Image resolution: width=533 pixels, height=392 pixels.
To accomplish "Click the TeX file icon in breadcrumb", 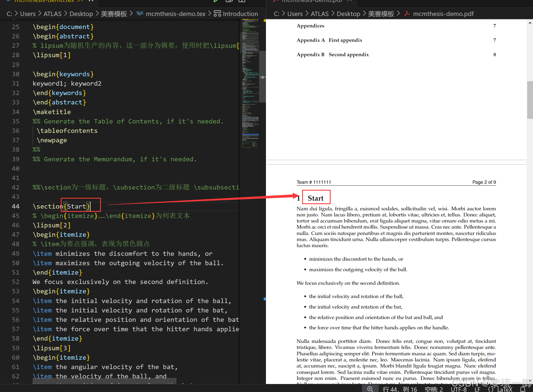I will (x=140, y=14).
